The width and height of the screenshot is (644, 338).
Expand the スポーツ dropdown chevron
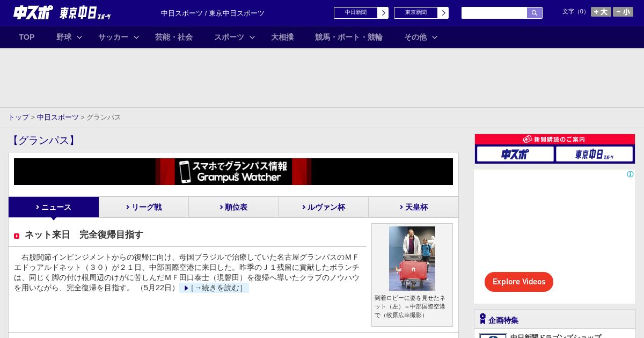(252, 37)
